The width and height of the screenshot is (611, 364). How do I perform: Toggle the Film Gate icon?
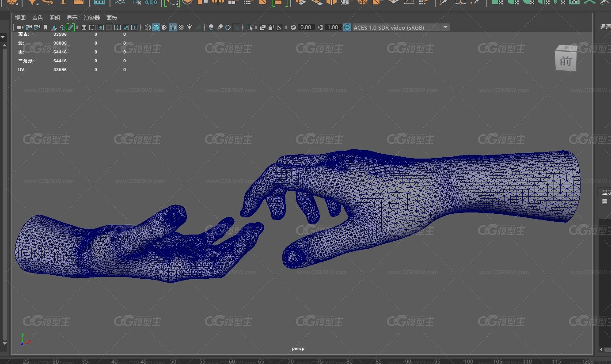point(92,27)
